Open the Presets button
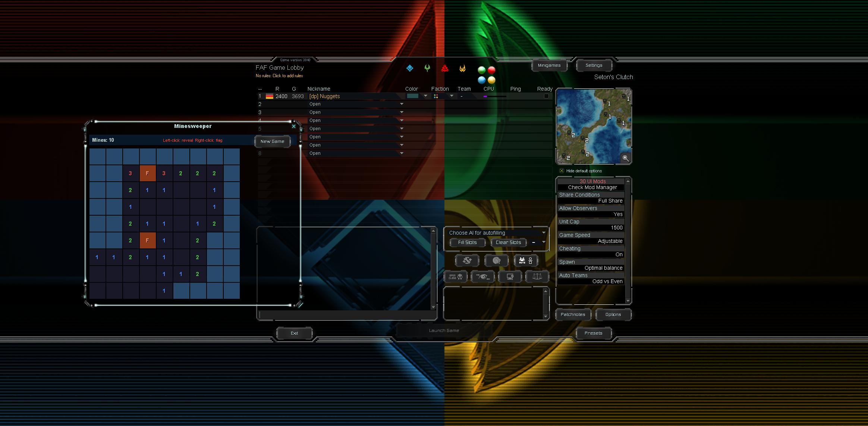 [x=594, y=333]
